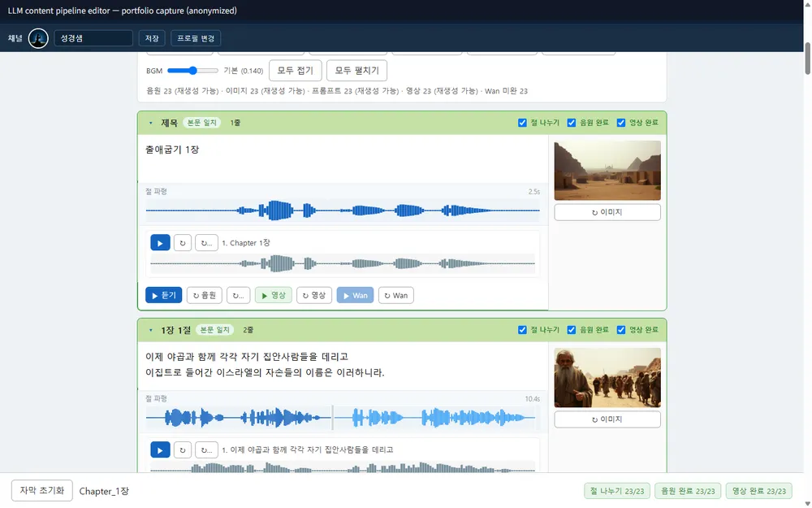The height and width of the screenshot is (508, 812).
Task: Click the channel avatar icon
Action: click(x=38, y=38)
